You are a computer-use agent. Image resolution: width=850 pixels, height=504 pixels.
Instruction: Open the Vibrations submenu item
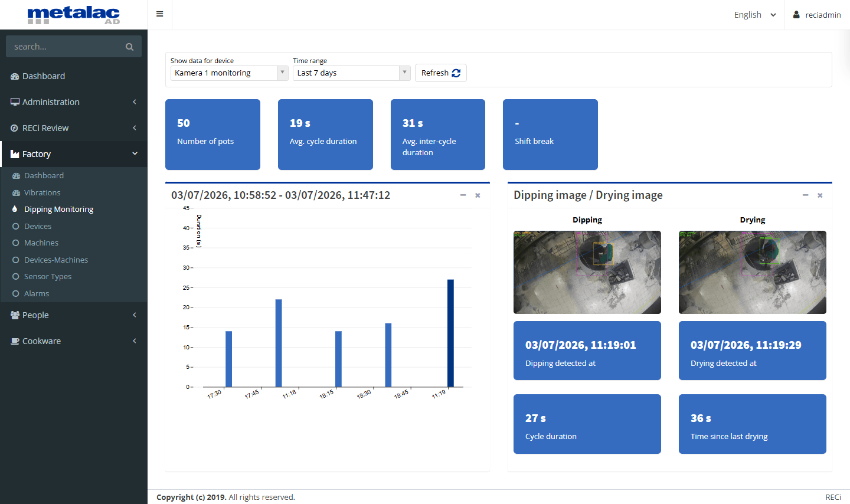42,192
